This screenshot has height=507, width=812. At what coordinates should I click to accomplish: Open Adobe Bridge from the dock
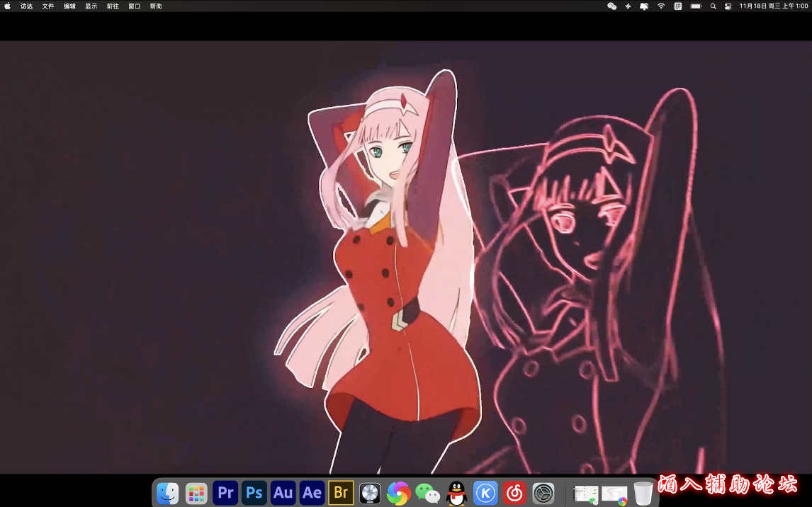341,493
